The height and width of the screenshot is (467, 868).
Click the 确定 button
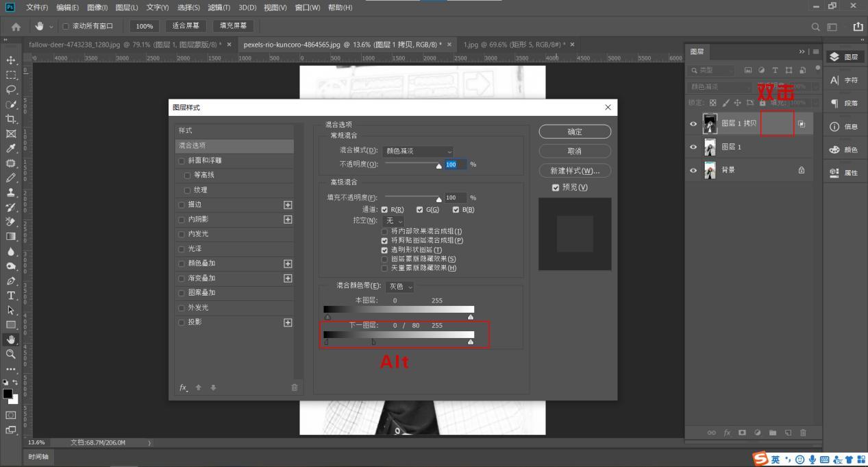click(x=575, y=132)
